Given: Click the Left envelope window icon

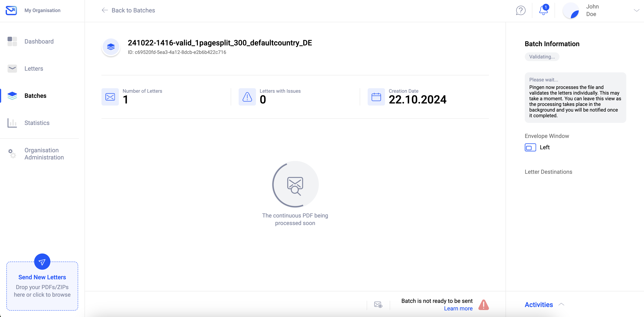Looking at the screenshot, I should coord(530,147).
